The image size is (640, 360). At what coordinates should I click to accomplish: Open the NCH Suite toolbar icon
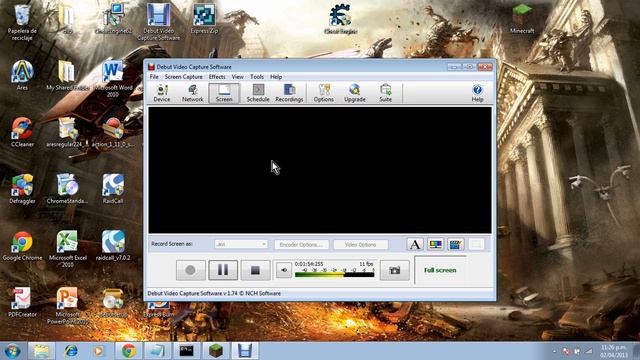pos(385,93)
